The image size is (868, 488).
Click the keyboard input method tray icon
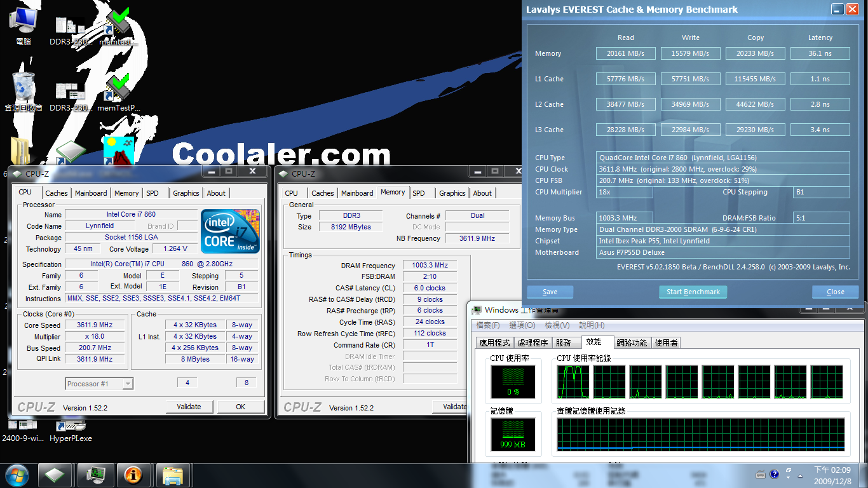click(761, 475)
